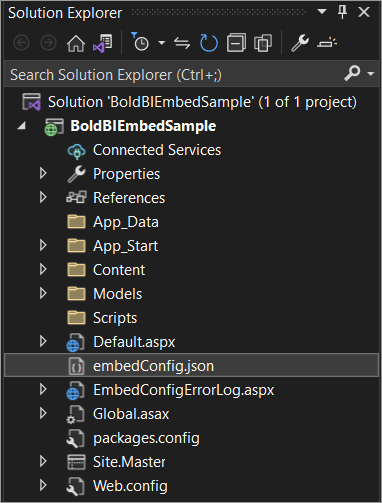Select the Default.aspx file name

point(134,342)
